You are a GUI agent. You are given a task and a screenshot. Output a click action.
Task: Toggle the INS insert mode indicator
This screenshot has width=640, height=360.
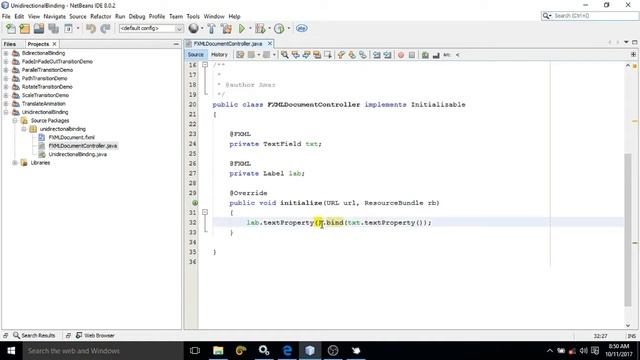point(632,336)
